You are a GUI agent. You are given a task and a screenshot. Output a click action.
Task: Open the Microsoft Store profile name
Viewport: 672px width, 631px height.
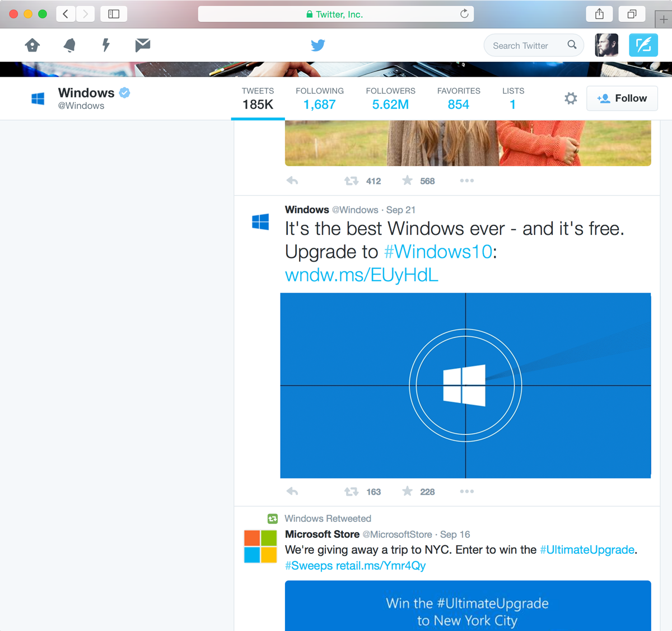(x=322, y=534)
